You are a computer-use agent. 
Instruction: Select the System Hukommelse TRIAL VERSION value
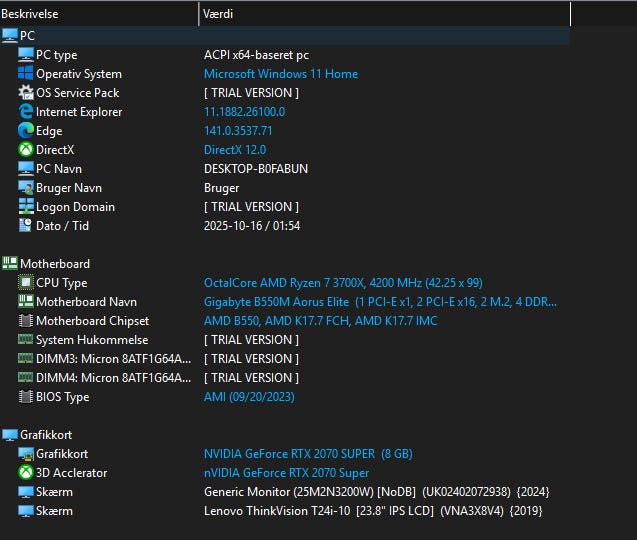[x=251, y=340]
